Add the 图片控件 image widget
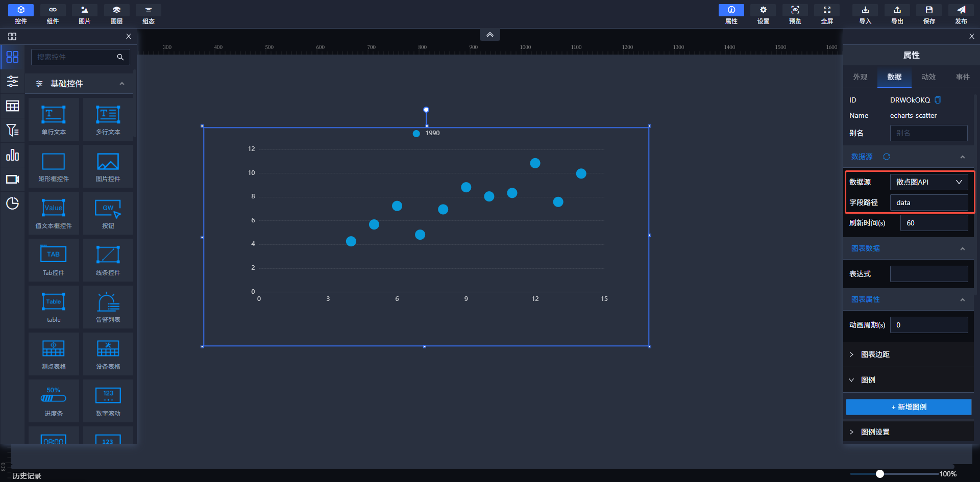 click(x=108, y=166)
